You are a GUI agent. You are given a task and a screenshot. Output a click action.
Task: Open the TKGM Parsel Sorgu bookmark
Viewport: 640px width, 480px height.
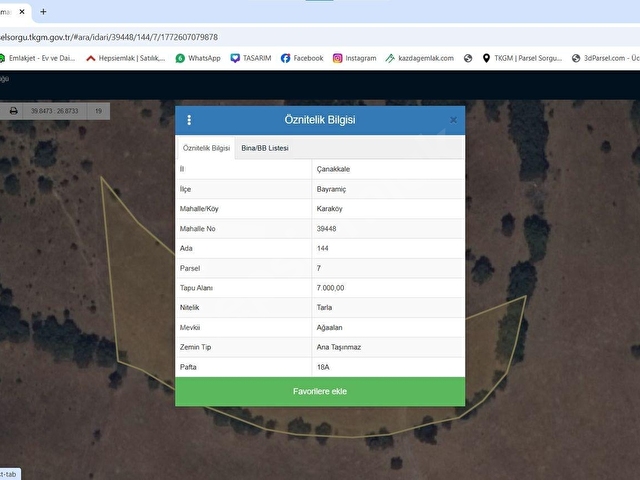tap(522, 58)
